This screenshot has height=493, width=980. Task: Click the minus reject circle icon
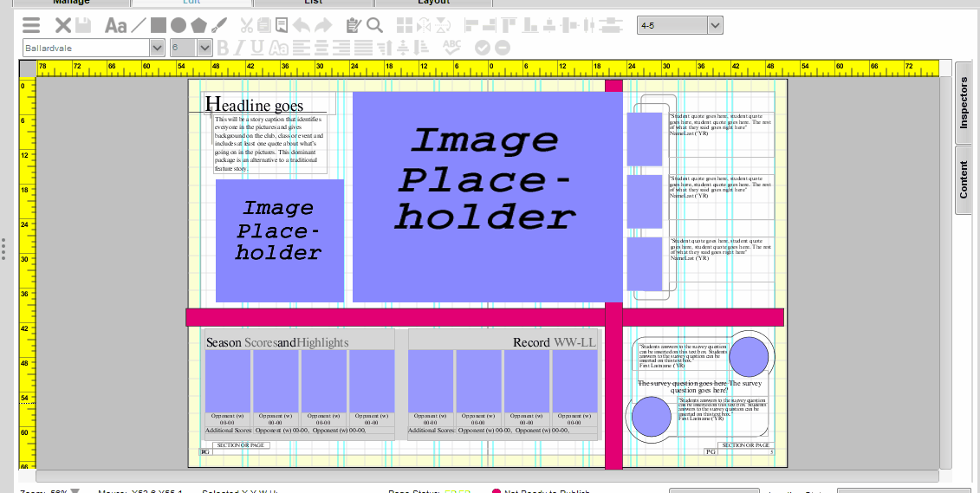coord(503,48)
